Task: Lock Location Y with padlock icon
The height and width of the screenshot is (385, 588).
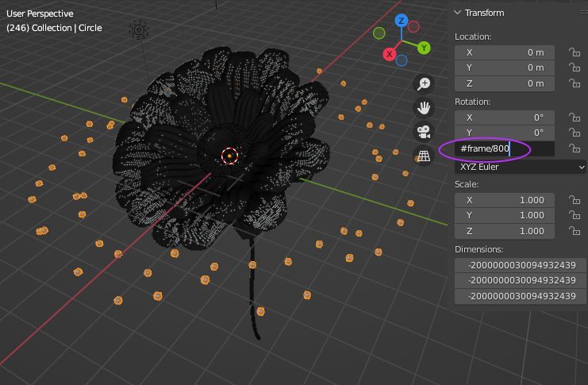Action: [575, 67]
